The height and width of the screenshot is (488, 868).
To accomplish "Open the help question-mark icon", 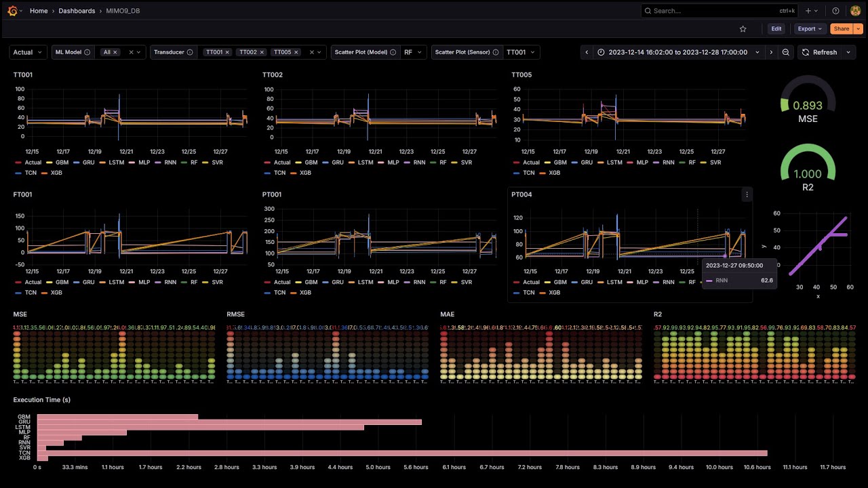I will pyautogui.click(x=835, y=11).
